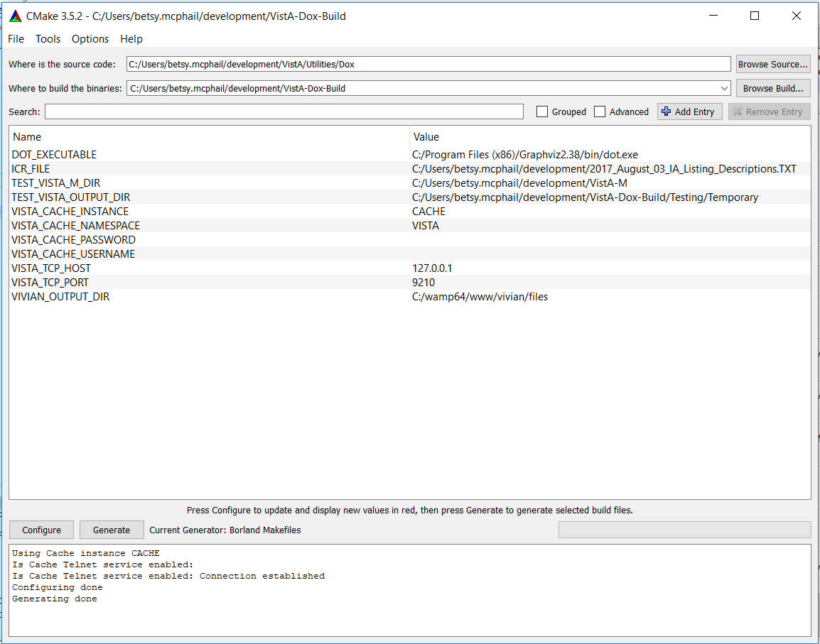820x644 pixels.
Task: Open the Help menu
Action: (131, 39)
